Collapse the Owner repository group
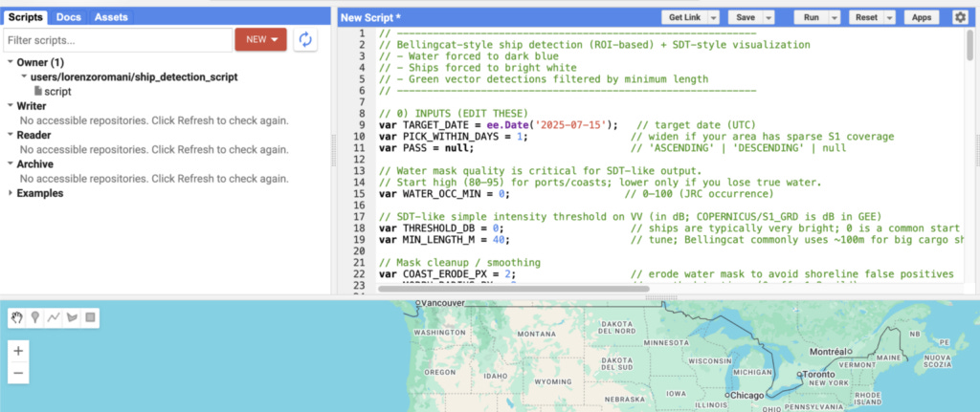Screen dimensions: 980x412 pyautogui.click(x=11, y=62)
